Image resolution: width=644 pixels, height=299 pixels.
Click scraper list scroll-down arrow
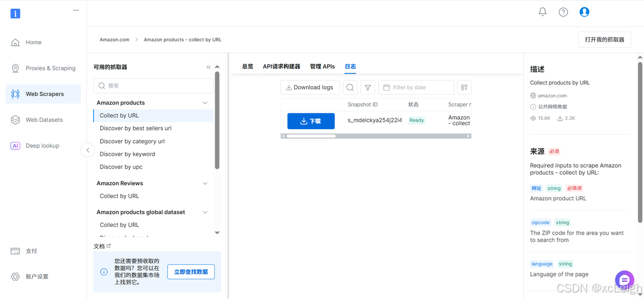217,233
